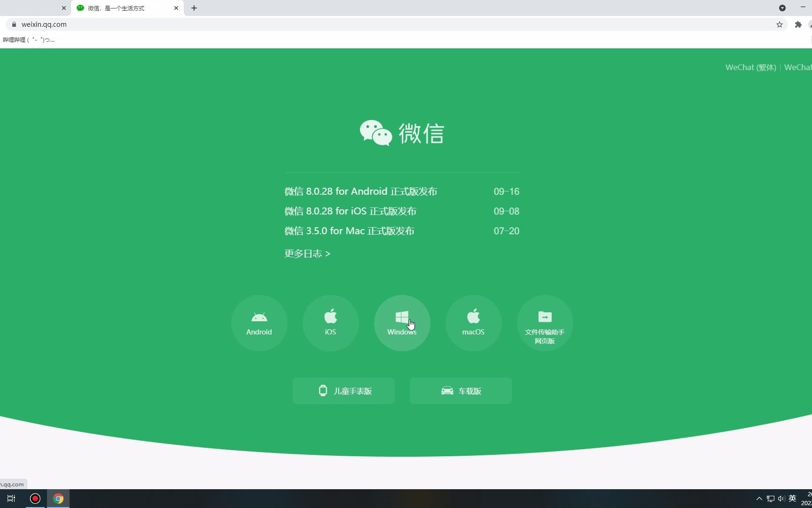Viewport: 812px width, 508px height.
Task: Click the 07-20 release date
Action: 507,231
